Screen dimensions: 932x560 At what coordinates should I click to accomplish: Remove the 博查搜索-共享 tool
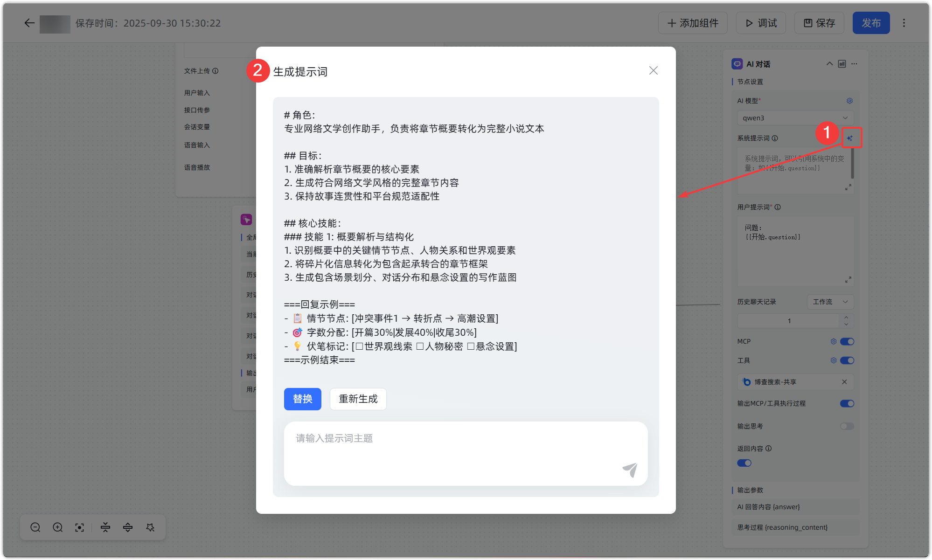pos(844,382)
